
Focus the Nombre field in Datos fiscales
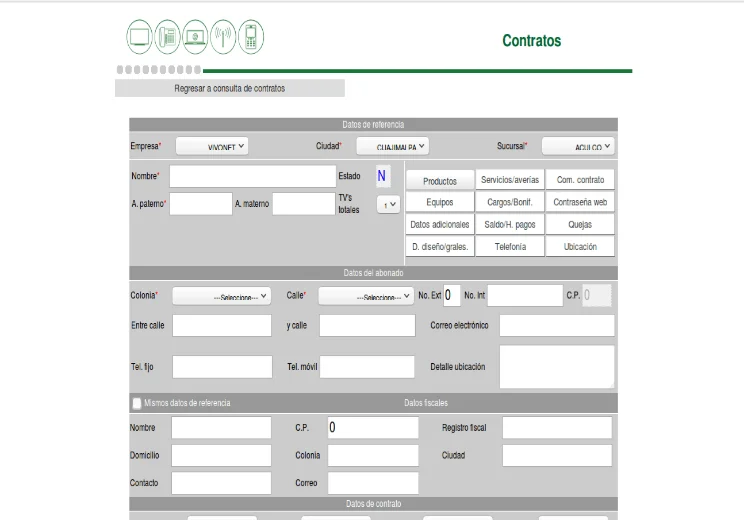click(221, 427)
